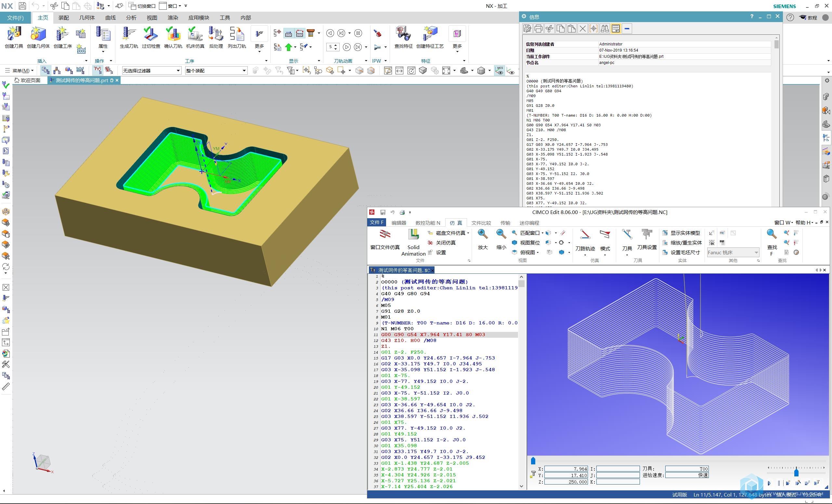Click the binoculars find icon in 信息 window
The height and width of the screenshot is (504, 832).
(604, 29)
